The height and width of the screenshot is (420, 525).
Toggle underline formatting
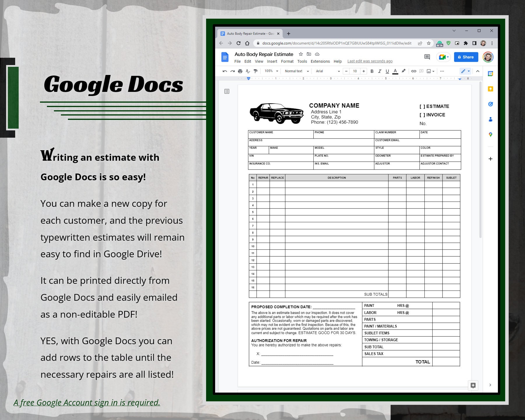tap(387, 71)
